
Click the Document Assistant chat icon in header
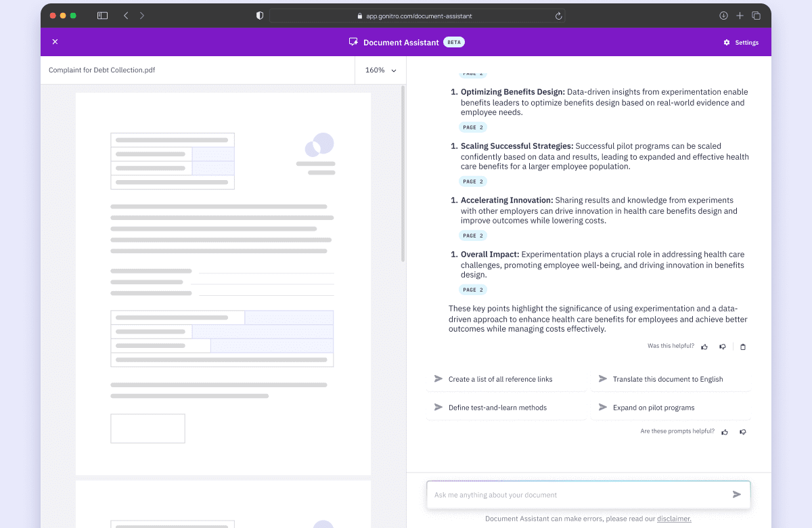pos(353,42)
